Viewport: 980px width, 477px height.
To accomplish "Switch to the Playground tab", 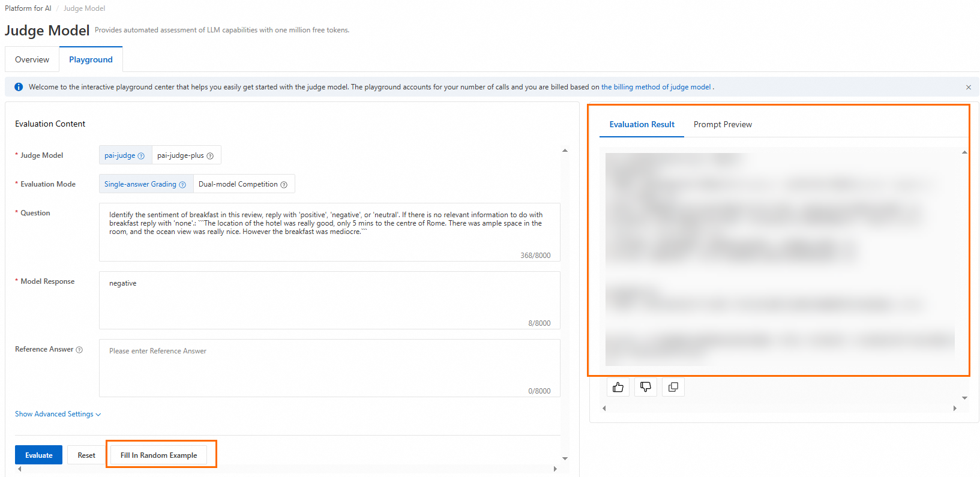I will [x=91, y=59].
